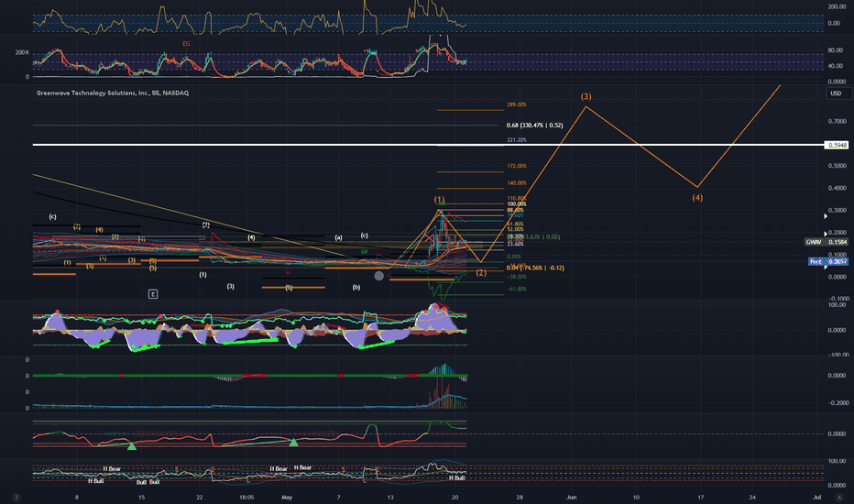This screenshot has width=854, height=504.
Task: Click the earnings E marker
Action: pos(153,294)
